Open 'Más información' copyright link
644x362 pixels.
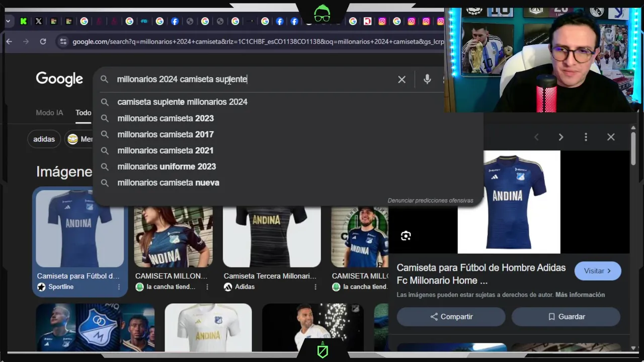(580, 295)
